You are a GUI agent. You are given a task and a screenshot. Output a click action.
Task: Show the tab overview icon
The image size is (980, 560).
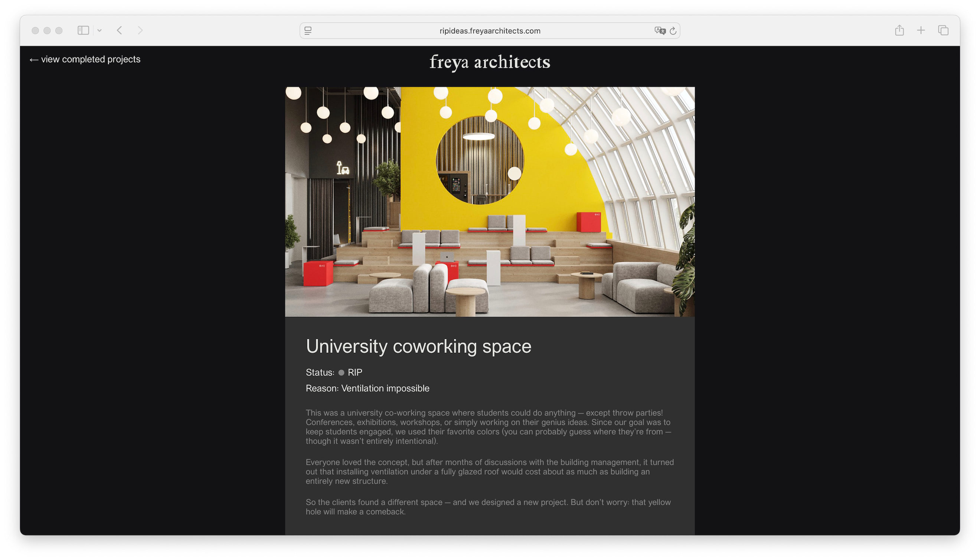tap(943, 30)
